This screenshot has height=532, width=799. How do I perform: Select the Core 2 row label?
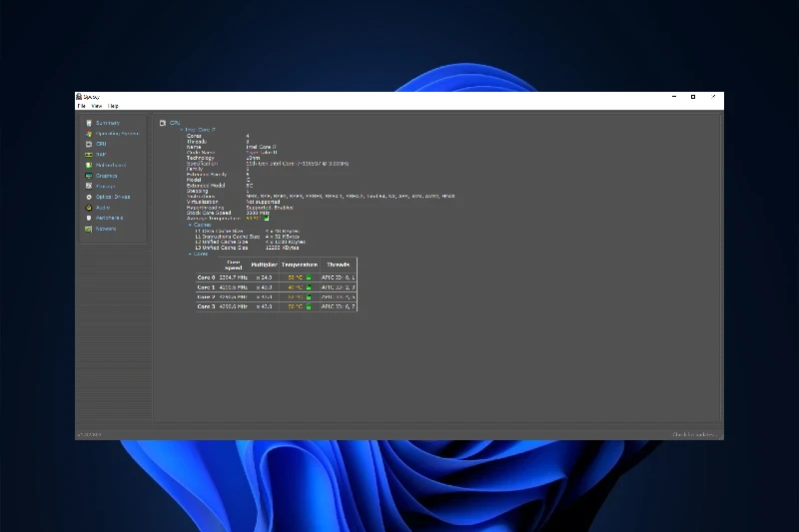click(x=207, y=296)
